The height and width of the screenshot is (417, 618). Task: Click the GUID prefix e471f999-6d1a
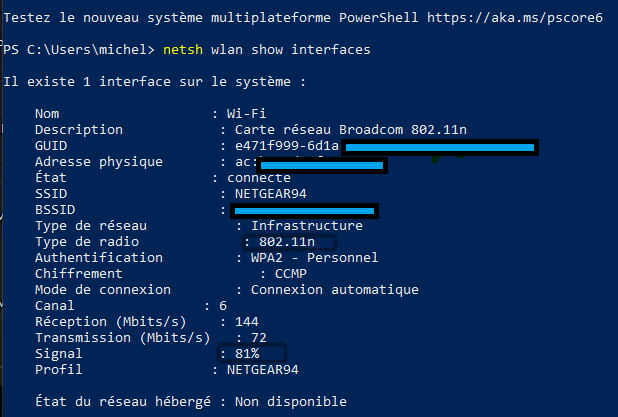point(287,146)
